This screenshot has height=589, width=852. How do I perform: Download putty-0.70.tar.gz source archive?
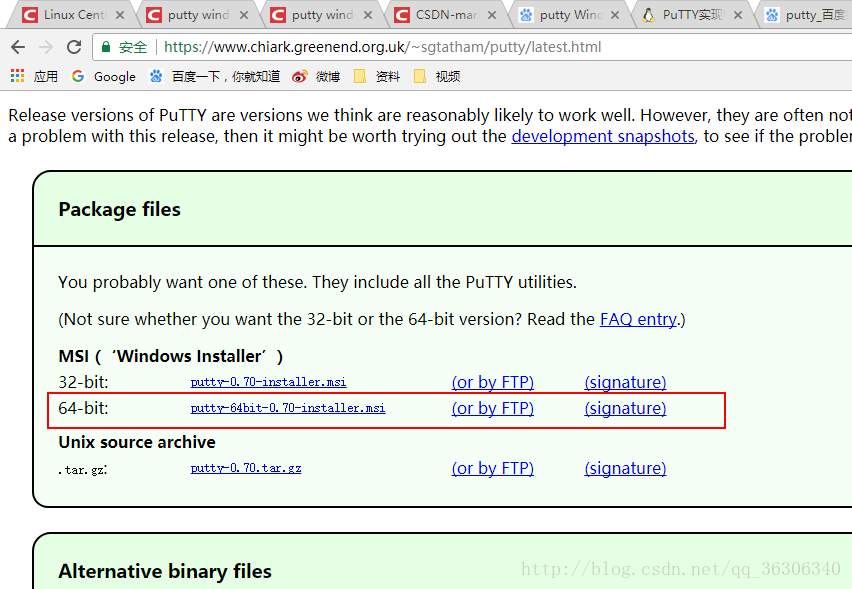(x=246, y=468)
